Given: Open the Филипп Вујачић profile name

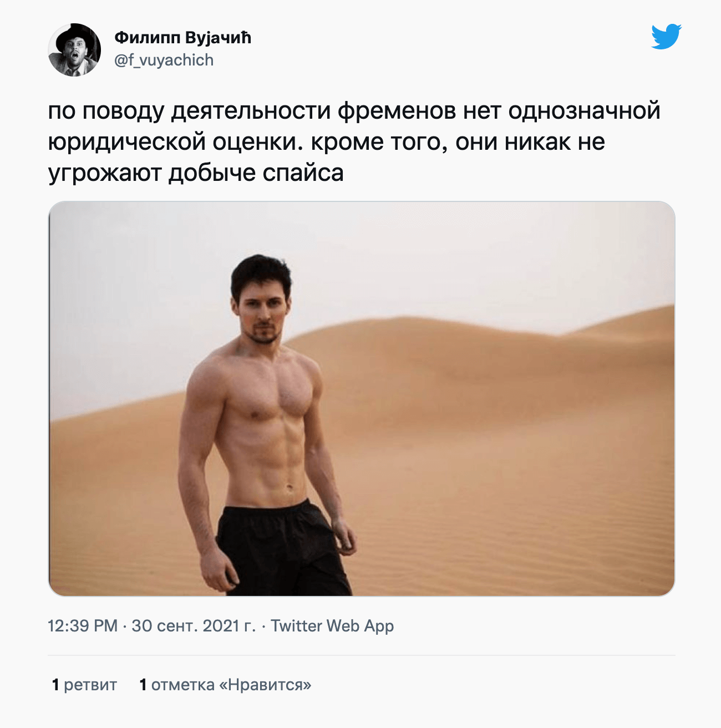Looking at the screenshot, I should 182,38.
